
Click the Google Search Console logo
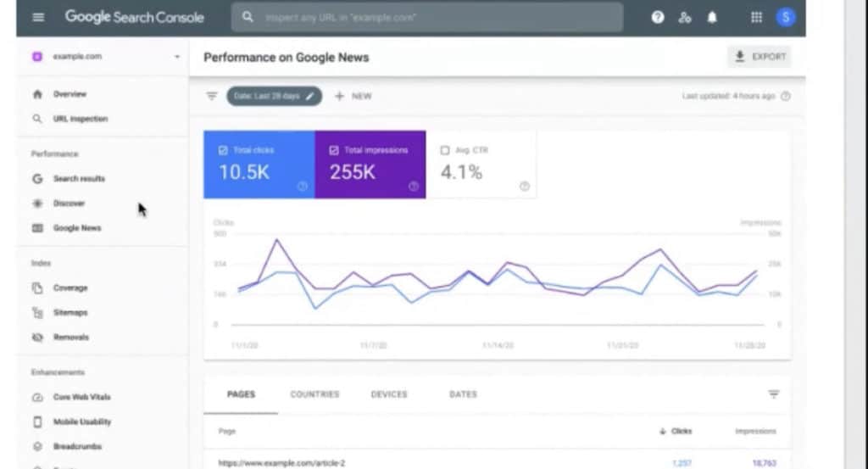click(135, 17)
